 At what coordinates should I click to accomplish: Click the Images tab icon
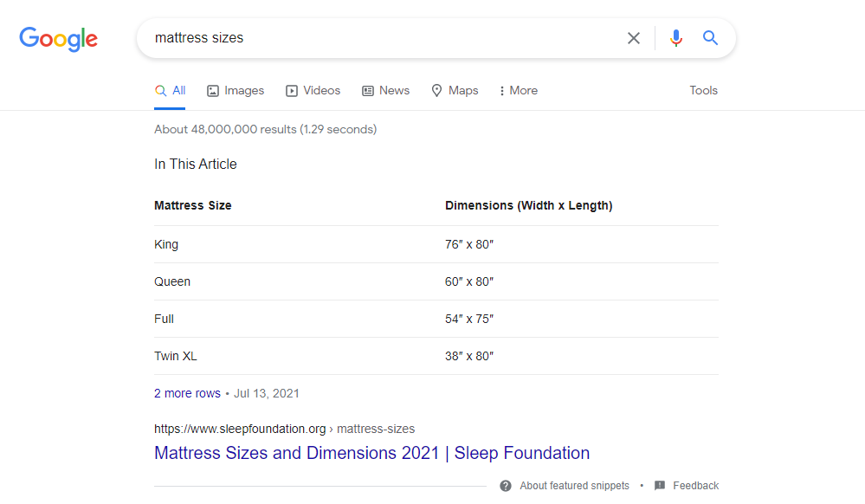[213, 91]
